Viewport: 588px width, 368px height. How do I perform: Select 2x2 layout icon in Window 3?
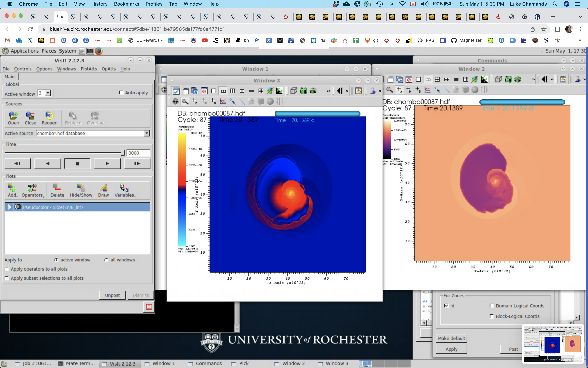pyautogui.click(x=233, y=91)
